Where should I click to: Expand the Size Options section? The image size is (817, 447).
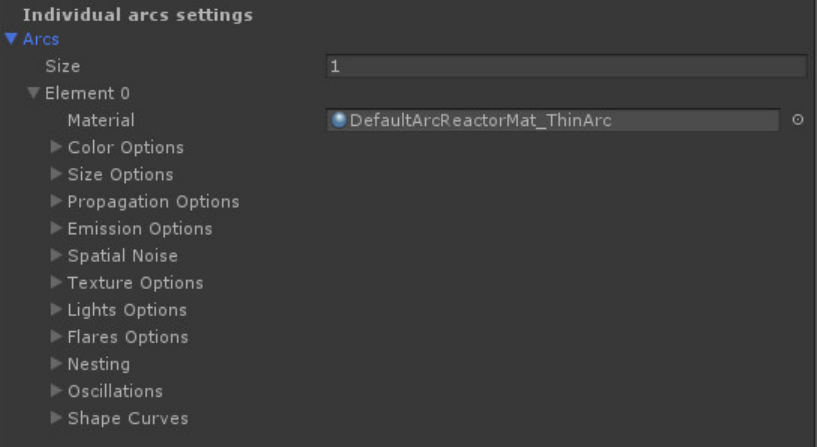[56, 175]
